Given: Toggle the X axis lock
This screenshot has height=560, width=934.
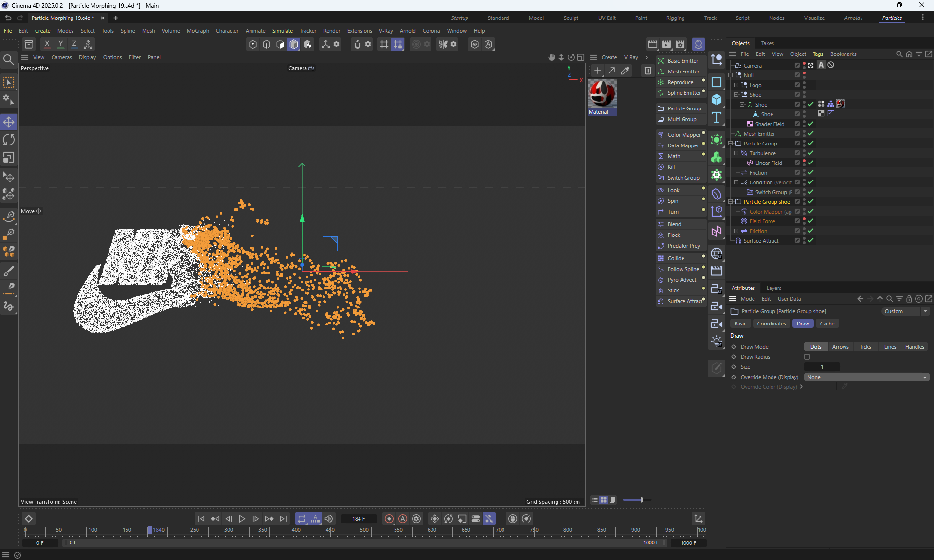Looking at the screenshot, I should coord(47,44).
